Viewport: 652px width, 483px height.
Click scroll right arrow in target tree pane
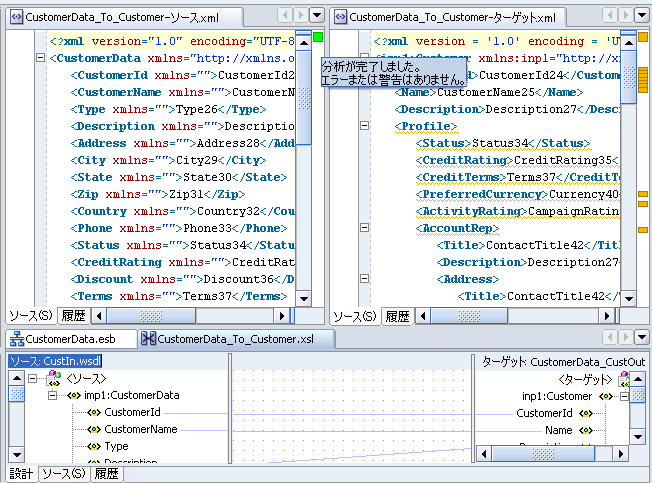[x=621, y=454]
